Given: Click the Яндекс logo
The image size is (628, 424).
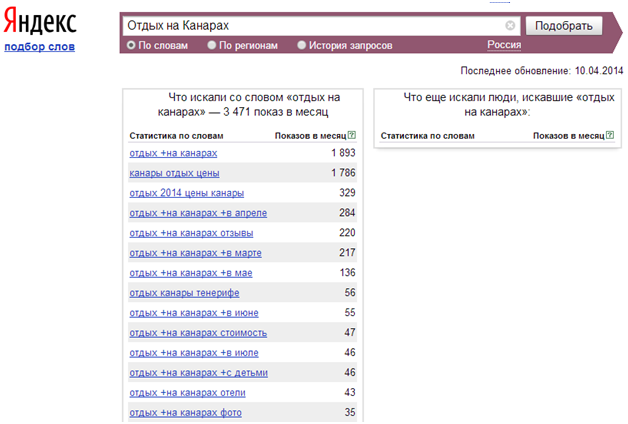Looking at the screenshot, I should point(40,20).
